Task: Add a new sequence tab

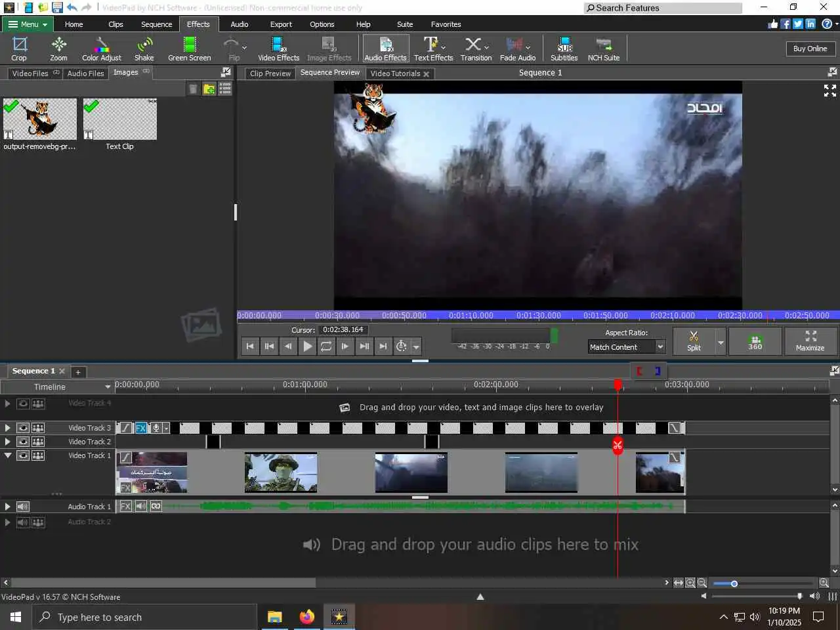Action: [77, 372]
